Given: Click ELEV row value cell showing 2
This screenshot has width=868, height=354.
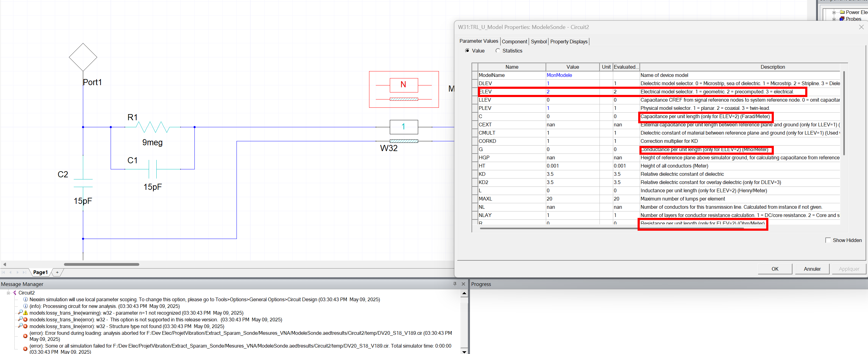Looking at the screenshot, I should [x=572, y=92].
